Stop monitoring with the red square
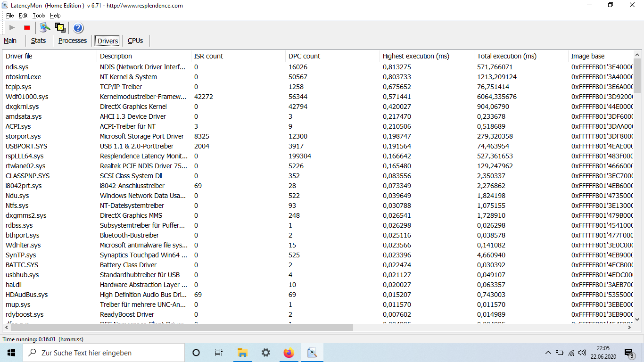Image resolution: width=644 pixels, height=362 pixels. click(x=27, y=28)
